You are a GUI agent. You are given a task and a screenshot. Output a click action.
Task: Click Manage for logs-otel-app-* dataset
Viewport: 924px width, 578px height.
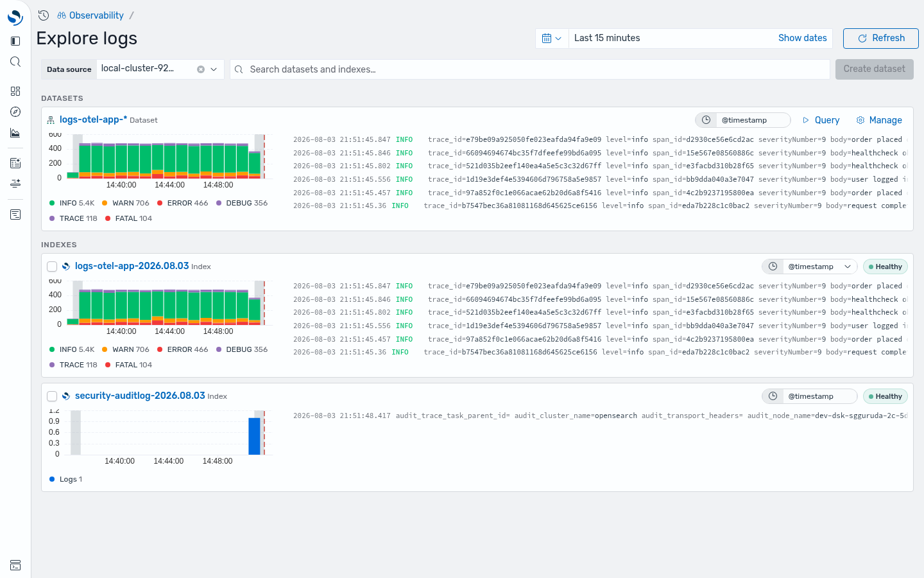(879, 120)
